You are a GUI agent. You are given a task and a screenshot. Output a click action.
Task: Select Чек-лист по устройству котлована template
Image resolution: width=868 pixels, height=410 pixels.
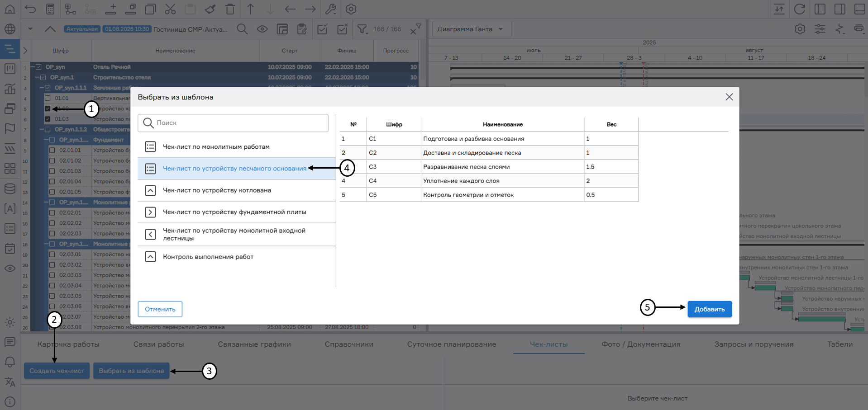coord(217,190)
